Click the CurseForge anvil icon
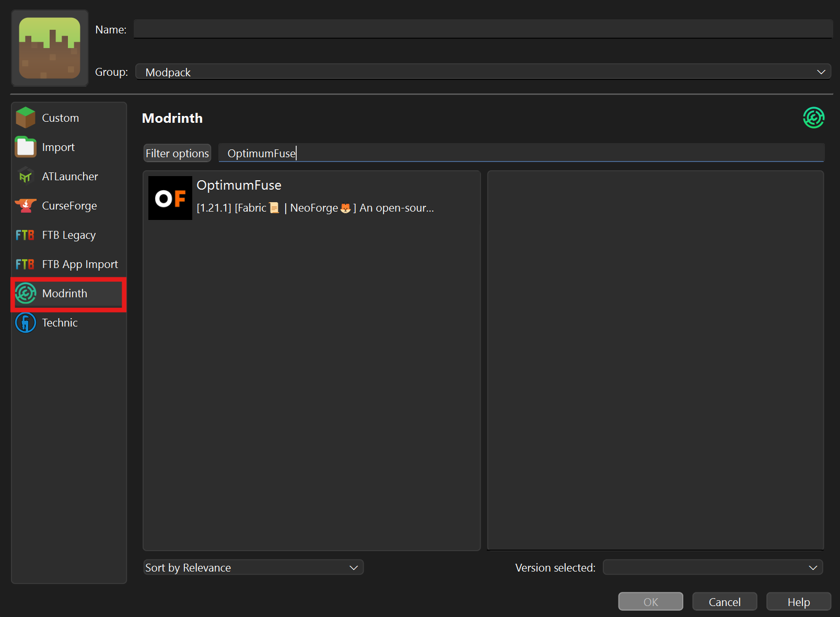Screen dimensions: 840x617 (x=26, y=206)
